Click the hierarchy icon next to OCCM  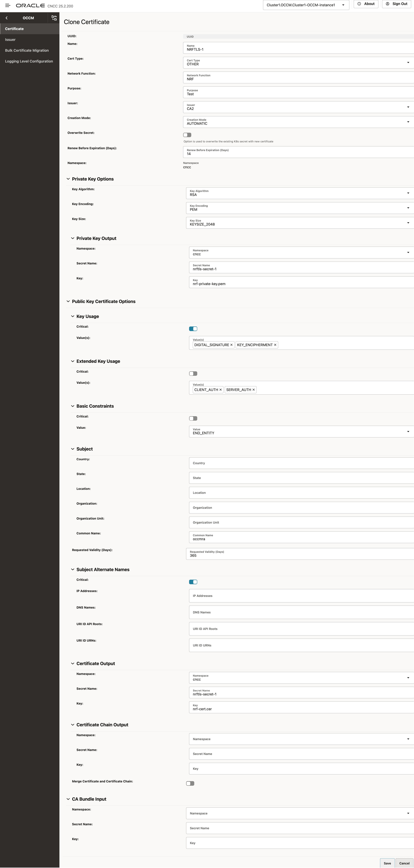54,18
